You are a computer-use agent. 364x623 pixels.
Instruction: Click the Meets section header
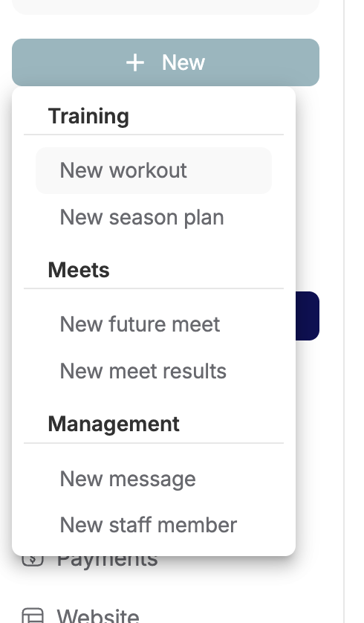pos(79,270)
